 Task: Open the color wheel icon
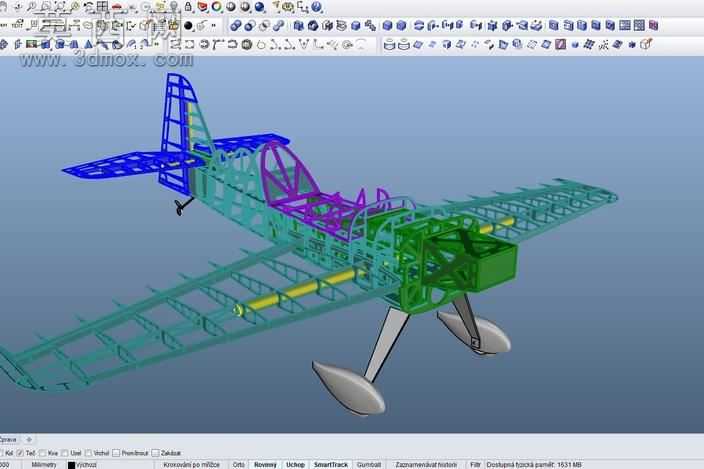(x=217, y=7)
